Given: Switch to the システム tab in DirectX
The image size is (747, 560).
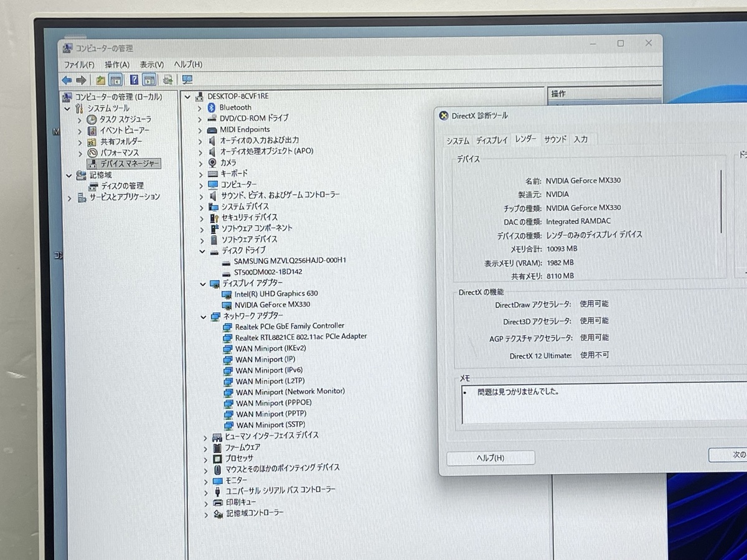Looking at the screenshot, I should coord(458,141).
